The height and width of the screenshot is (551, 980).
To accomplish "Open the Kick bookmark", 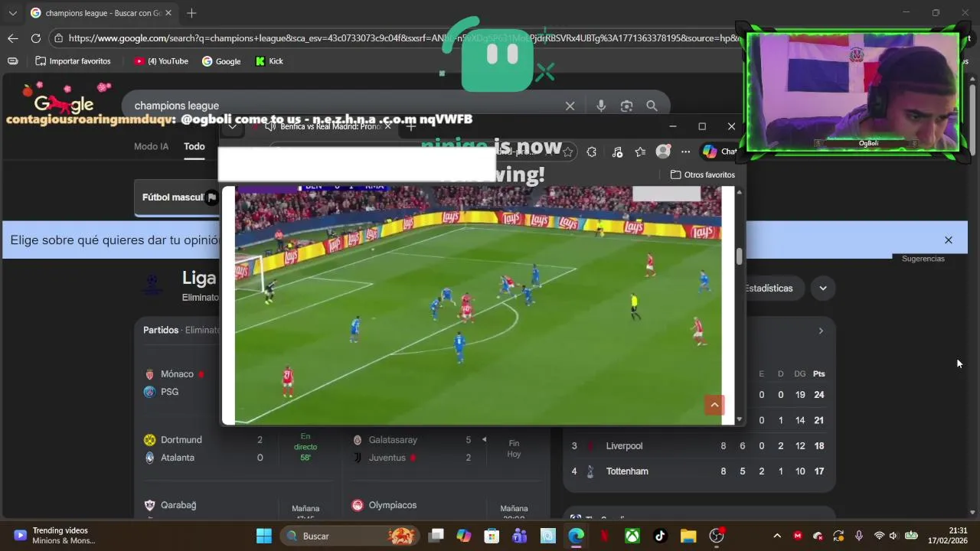I will tap(269, 61).
